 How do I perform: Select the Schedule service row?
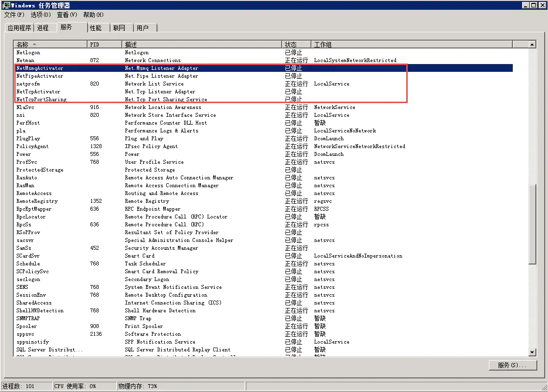tap(263, 264)
